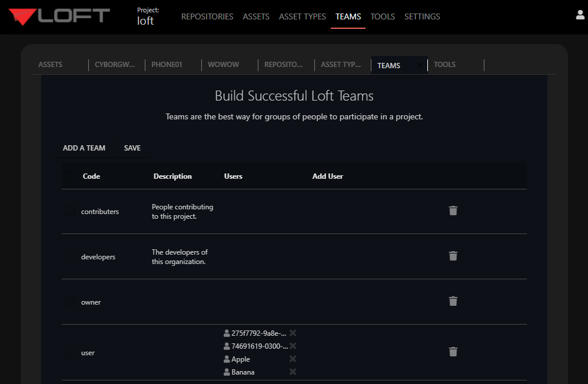The width and height of the screenshot is (588, 384).
Task: Delete the owner team via trash icon
Action: 453,301
